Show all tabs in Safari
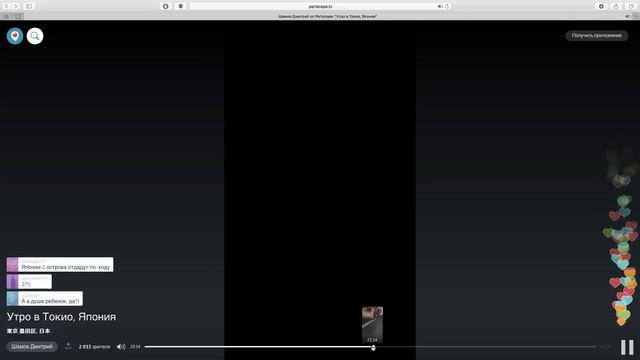The image size is (640, 360). (x=631, y=6)
